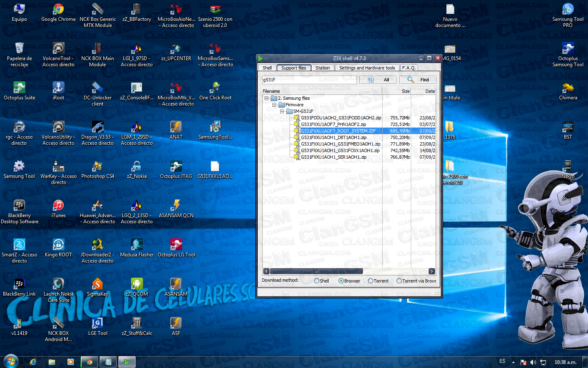Select the Photoshop CS4 icon
The width and height of the screenshot is (588, 368).
[98, 169]
